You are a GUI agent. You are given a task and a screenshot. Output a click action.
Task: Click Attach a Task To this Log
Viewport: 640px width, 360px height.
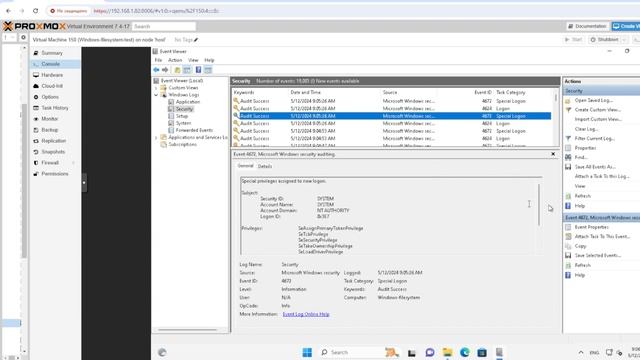(x=602, y=176)
